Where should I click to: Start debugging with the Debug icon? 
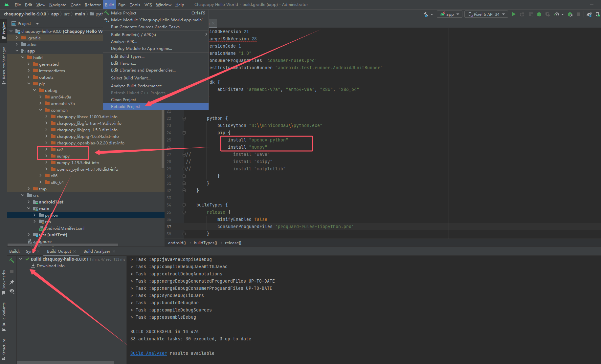tap(539, 14)
